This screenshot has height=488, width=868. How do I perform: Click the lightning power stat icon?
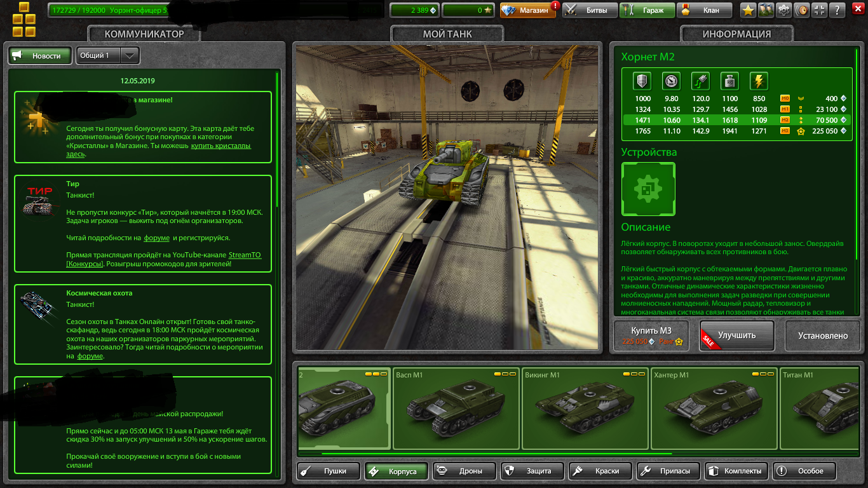(759, 81)
